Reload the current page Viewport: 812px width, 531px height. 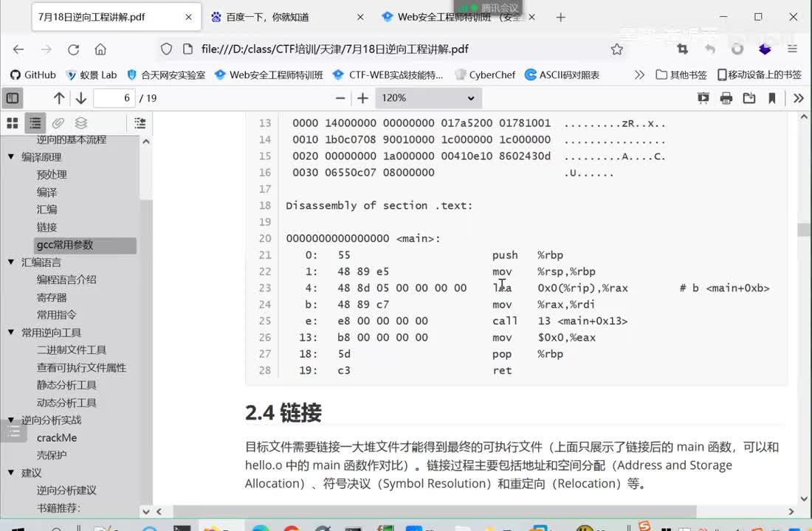[x=74, y=49]
